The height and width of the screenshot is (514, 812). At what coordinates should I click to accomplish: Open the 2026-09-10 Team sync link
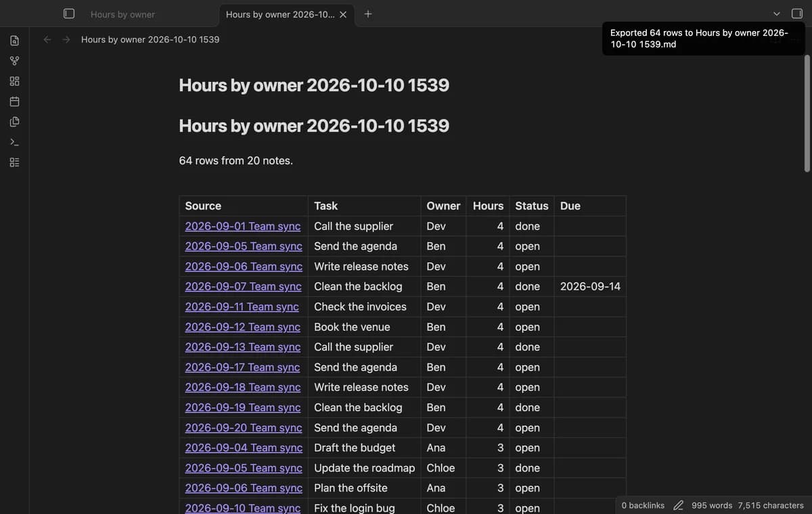[243, 508]
